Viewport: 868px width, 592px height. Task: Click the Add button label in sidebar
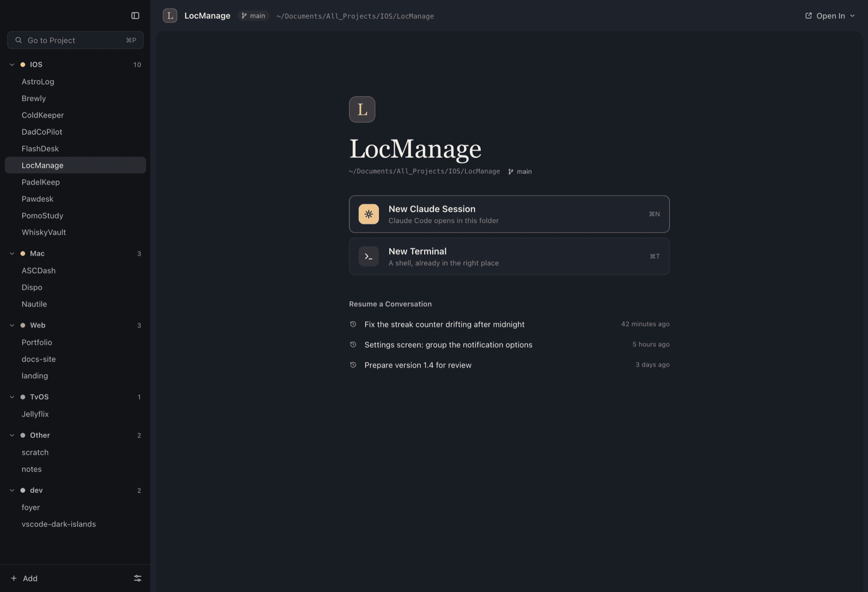click(30, 578)
